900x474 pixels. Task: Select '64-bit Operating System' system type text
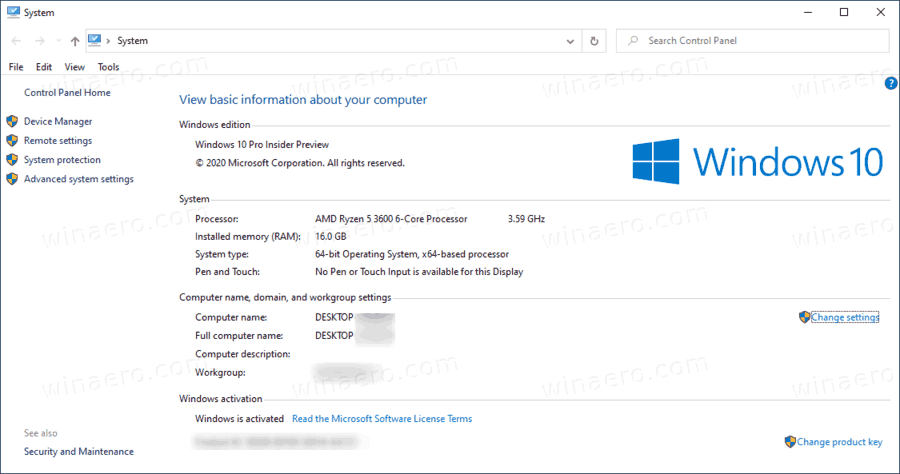367,254
